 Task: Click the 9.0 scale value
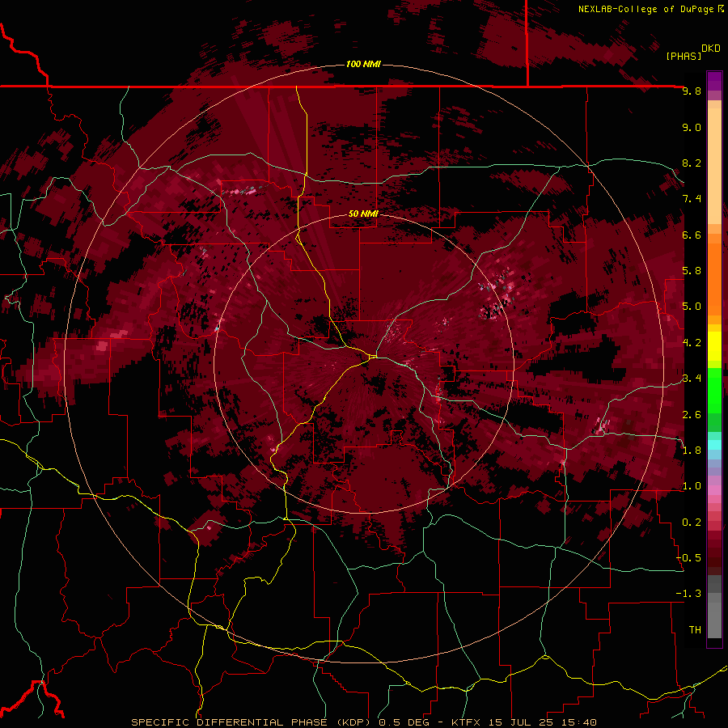[x=692, y=127]
